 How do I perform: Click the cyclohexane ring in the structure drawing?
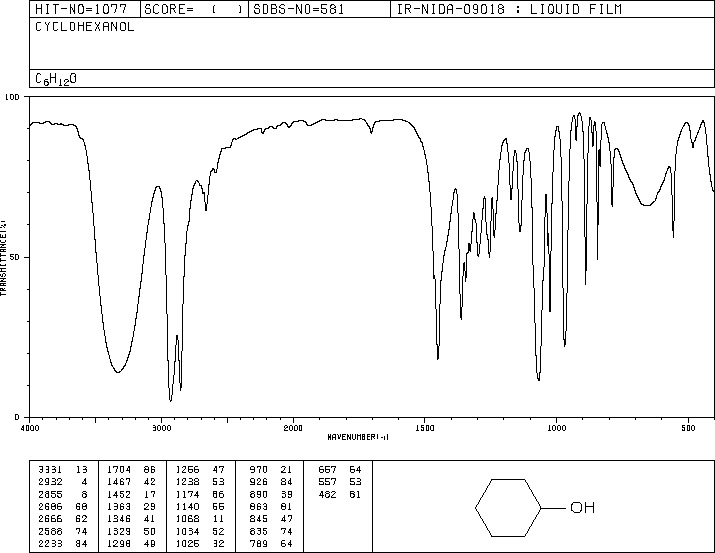506,508
